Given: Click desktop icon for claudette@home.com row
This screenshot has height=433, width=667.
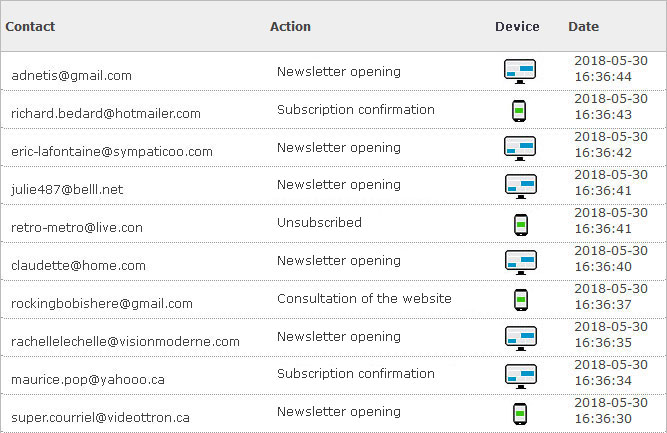Looking at the screenshot, I should pyautogui.click(x=521, y=262).
